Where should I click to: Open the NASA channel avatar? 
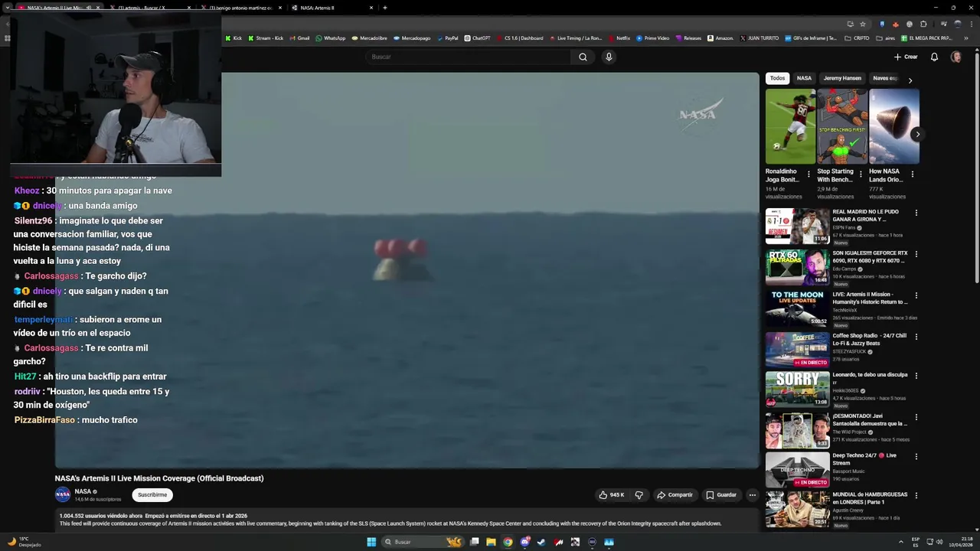(x=63, y=494)
